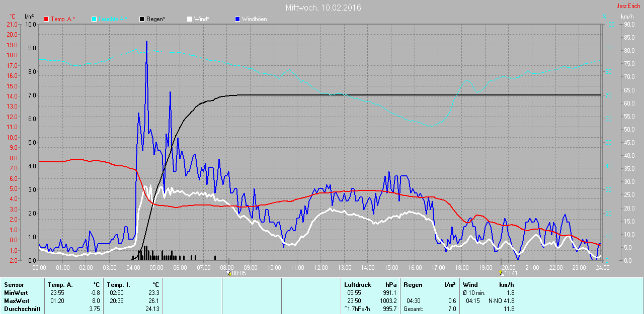Select the Windböen legend label
The image size is (644, 314).
[254, 19]
